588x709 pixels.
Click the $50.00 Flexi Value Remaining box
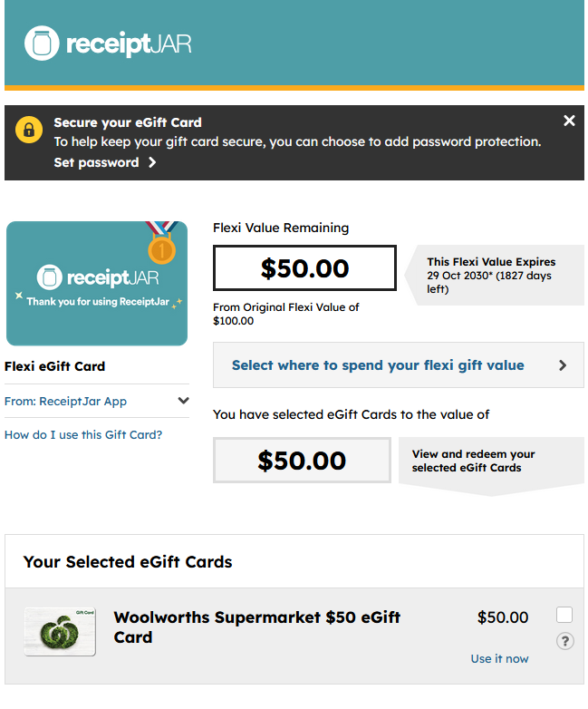(x=304, y=268)
